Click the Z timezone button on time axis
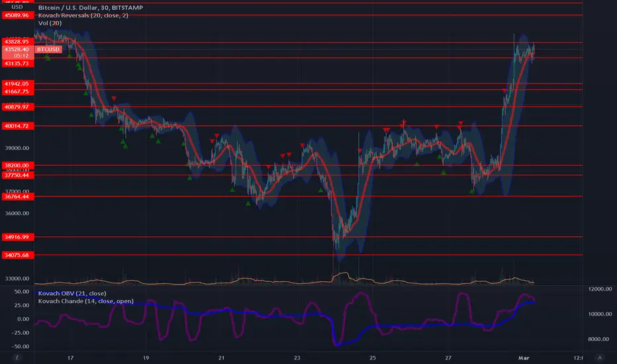The image size is (617, 364). click(x=17, y=357)
